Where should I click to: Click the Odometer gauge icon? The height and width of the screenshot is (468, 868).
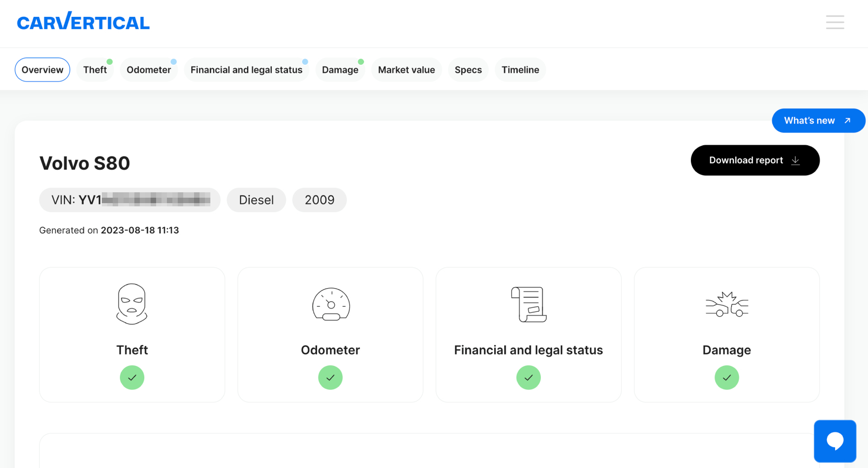click(330, 304)
